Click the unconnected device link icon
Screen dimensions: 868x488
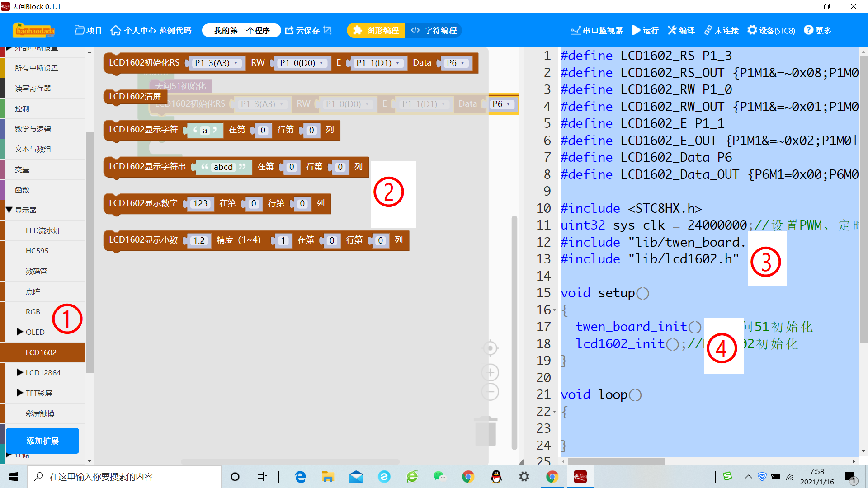click(x=708, y=30)
